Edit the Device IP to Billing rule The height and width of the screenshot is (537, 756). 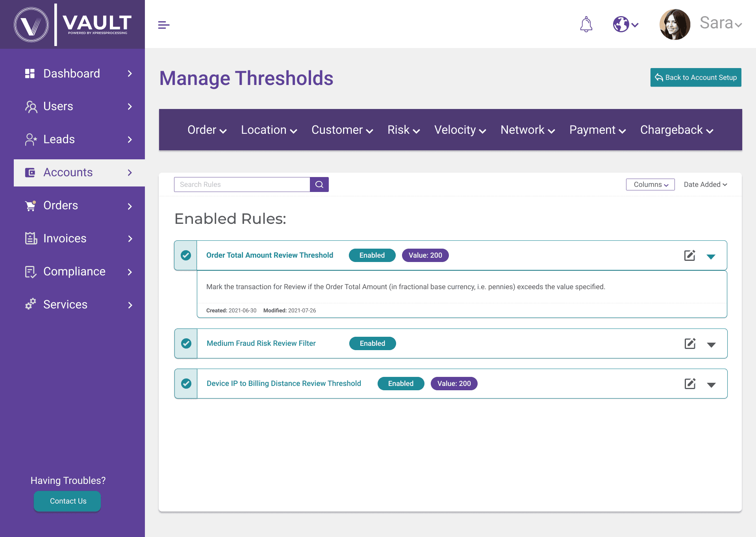click(x=690, y=384)
